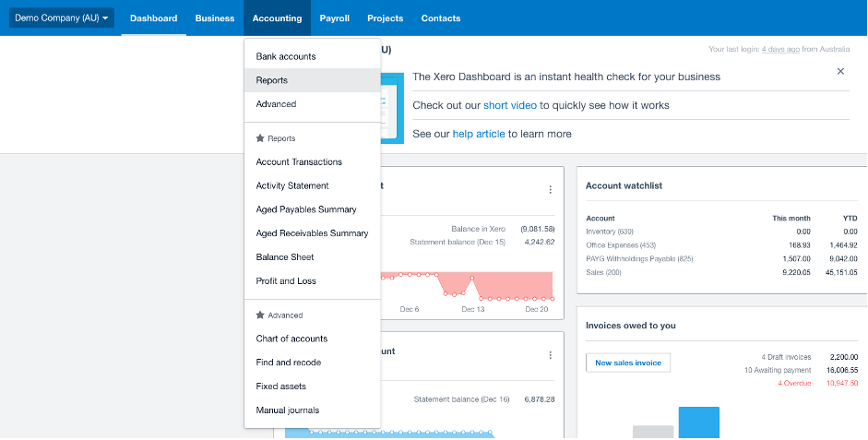The image size is (868, 440).
Task: Choose the highlighted Reports menu entry
Action: tap(312, 80)
